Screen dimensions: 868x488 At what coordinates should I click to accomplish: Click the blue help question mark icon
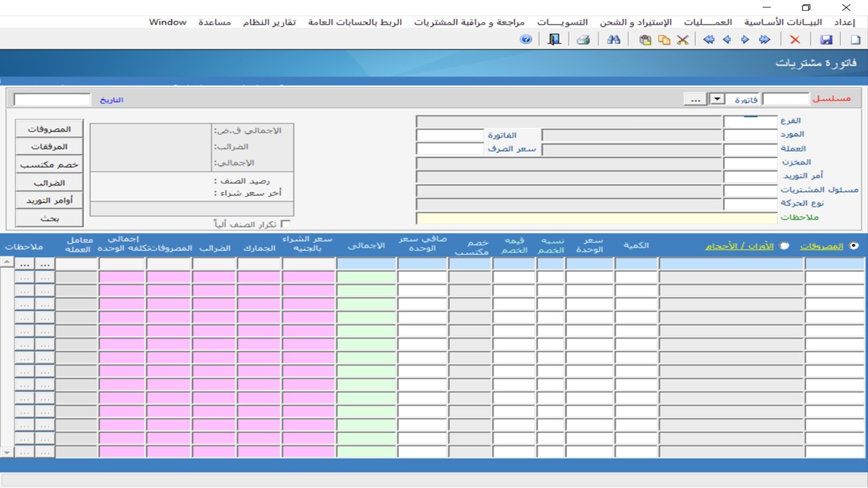point(526,40)
